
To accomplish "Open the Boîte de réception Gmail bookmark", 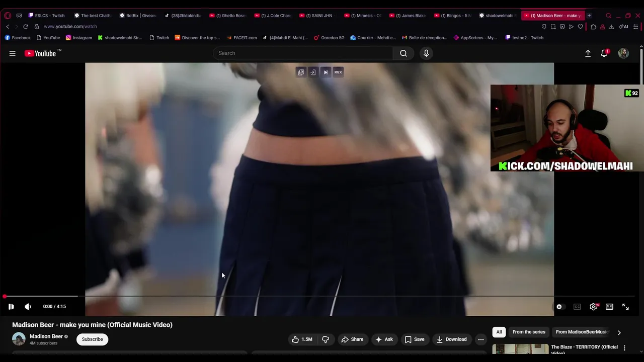I will point(425,38).
